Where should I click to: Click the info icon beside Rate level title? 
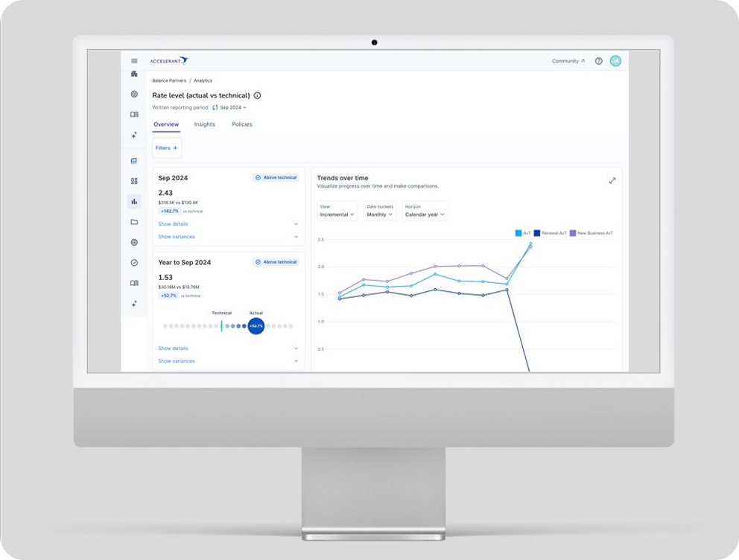[257, 95]
